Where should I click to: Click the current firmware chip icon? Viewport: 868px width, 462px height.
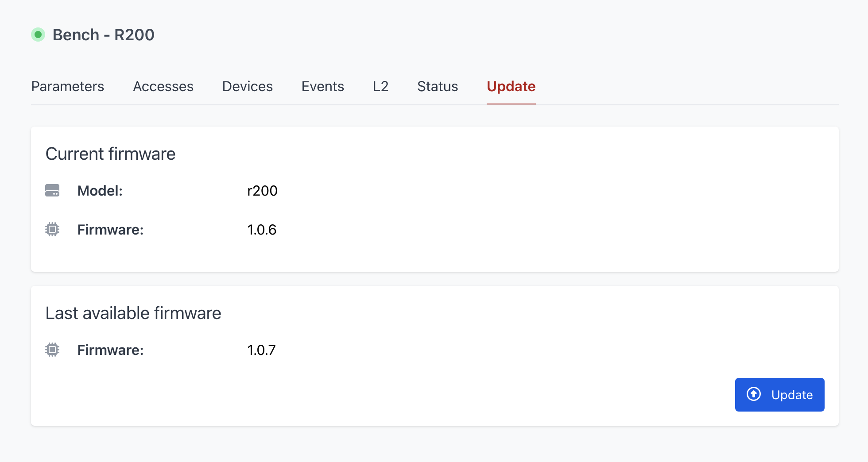coord(52,229)
